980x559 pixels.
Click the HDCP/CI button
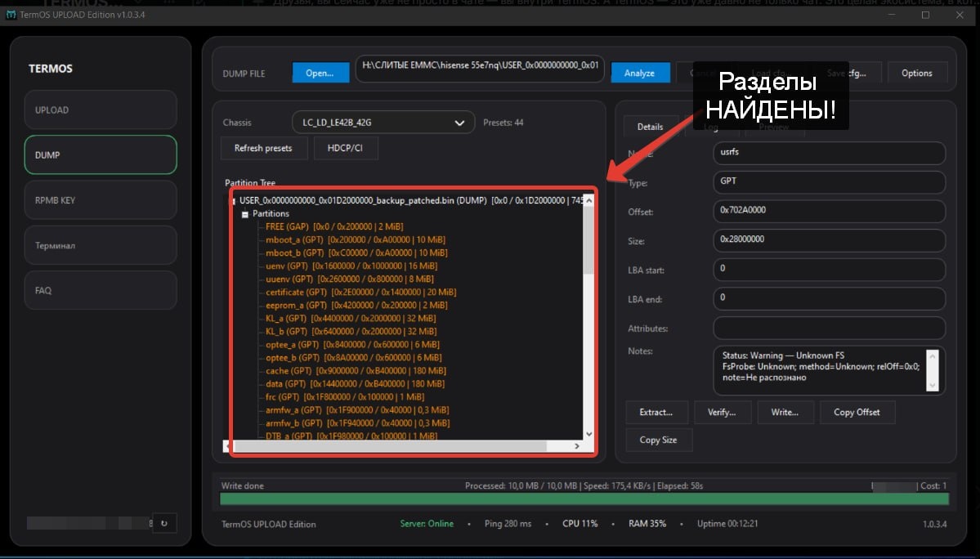coord(345,148)
